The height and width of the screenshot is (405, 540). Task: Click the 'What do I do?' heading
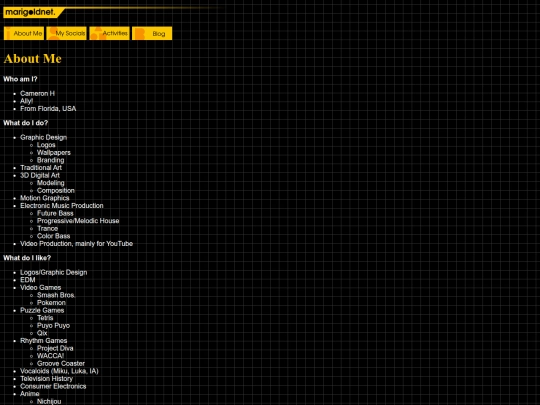[25, 123]
